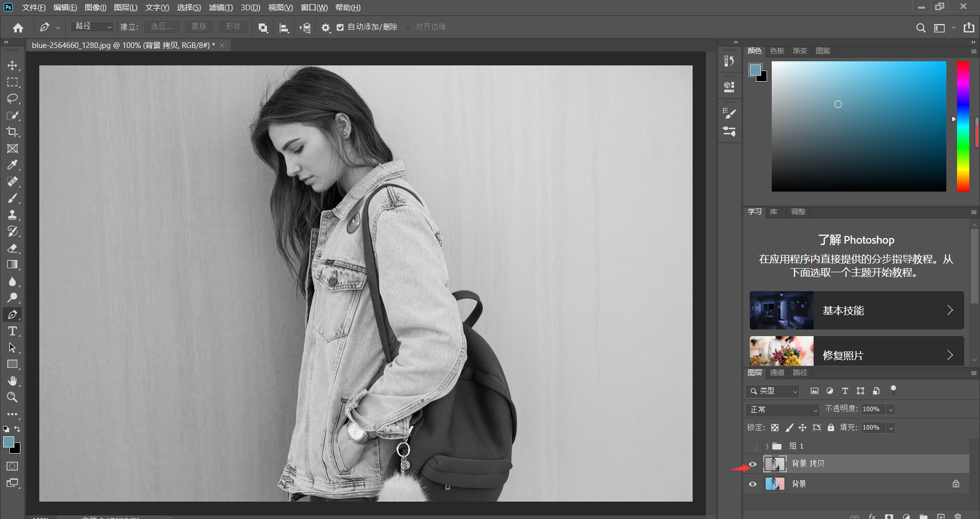Open the 滤镜 menu
This screenshot has height=519, width=980.
coord(220,8)
